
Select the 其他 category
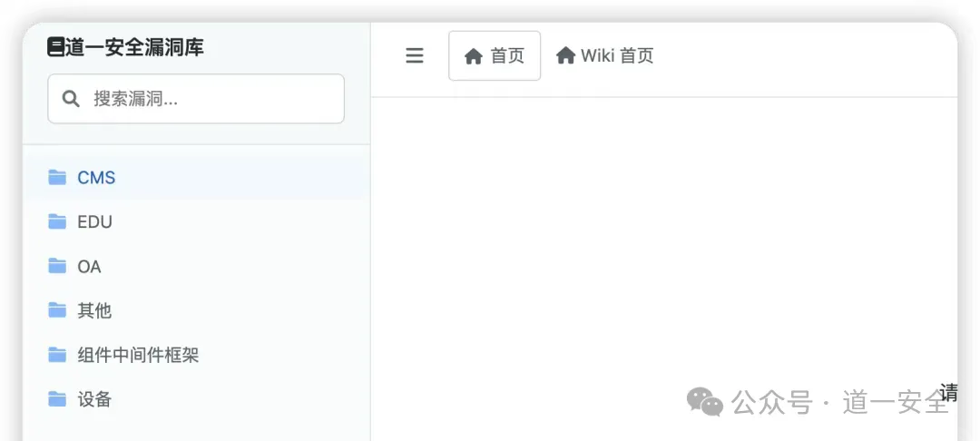tap(196, 310)
